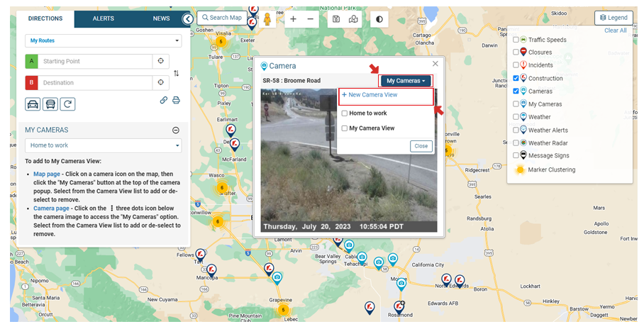Switch to NEWS tab
This screenshot has width=644, height=329.
pos(161,19)
